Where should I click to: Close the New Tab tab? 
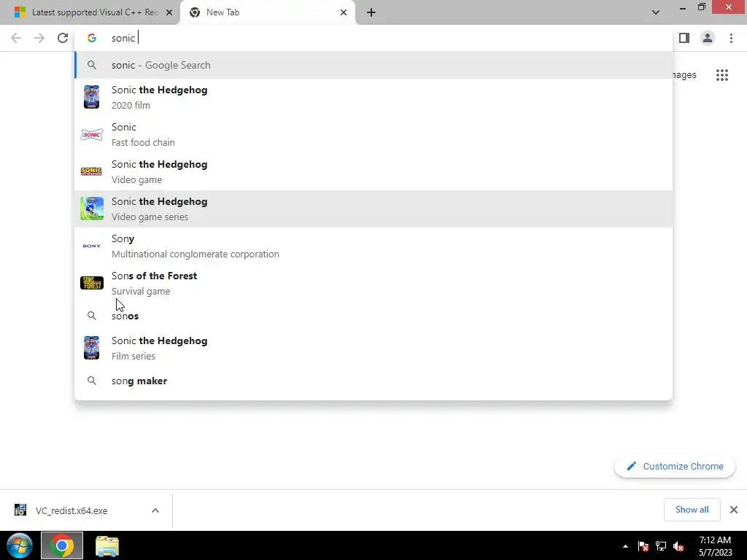(x=344, y=12)
